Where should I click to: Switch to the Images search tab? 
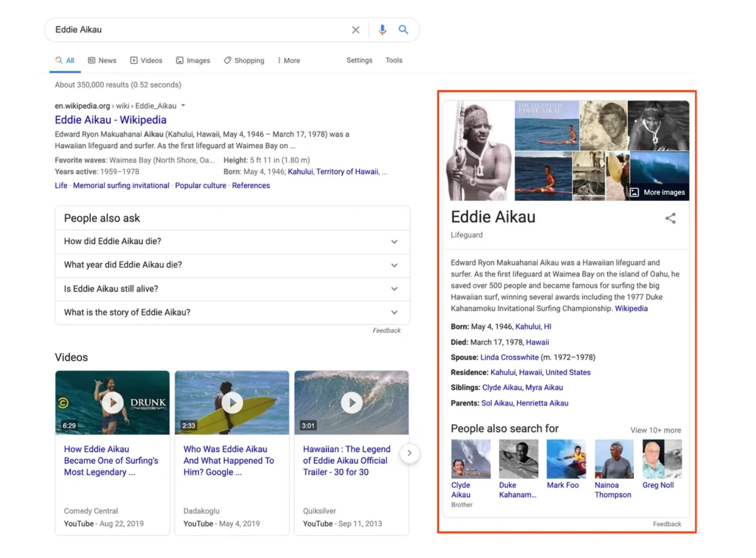192,60
